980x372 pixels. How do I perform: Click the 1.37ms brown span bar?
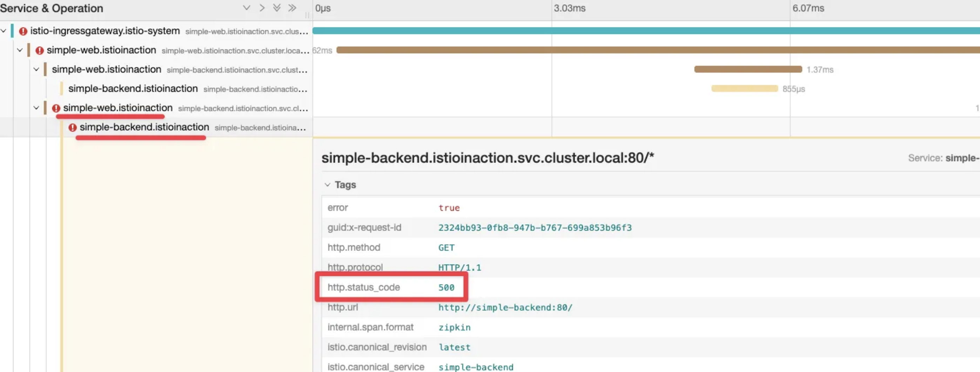pos(748,69)
